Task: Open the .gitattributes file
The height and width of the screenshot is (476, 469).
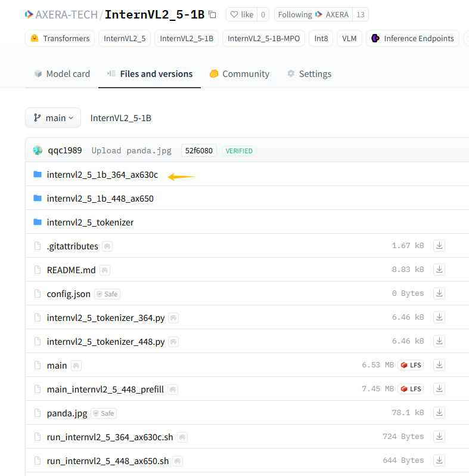Action: pyautogui.click(x=72, y=246)
